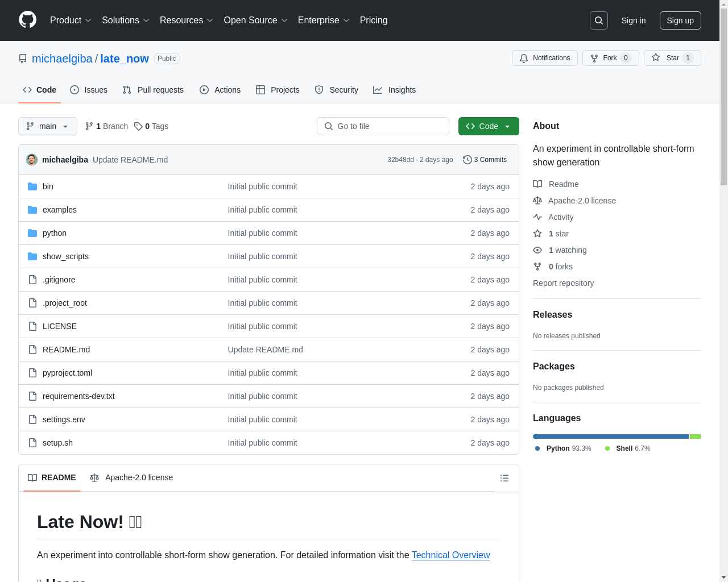Switch to the Projects tab

pyautogui.click(x=278, y=90)
